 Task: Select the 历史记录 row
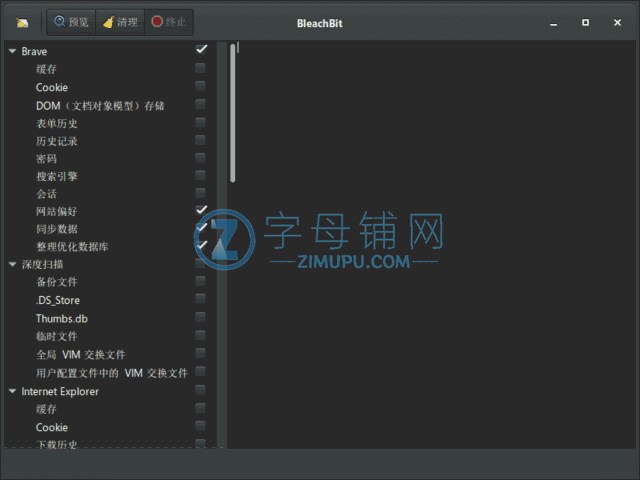pyautogui.click(x=57, y=141)
